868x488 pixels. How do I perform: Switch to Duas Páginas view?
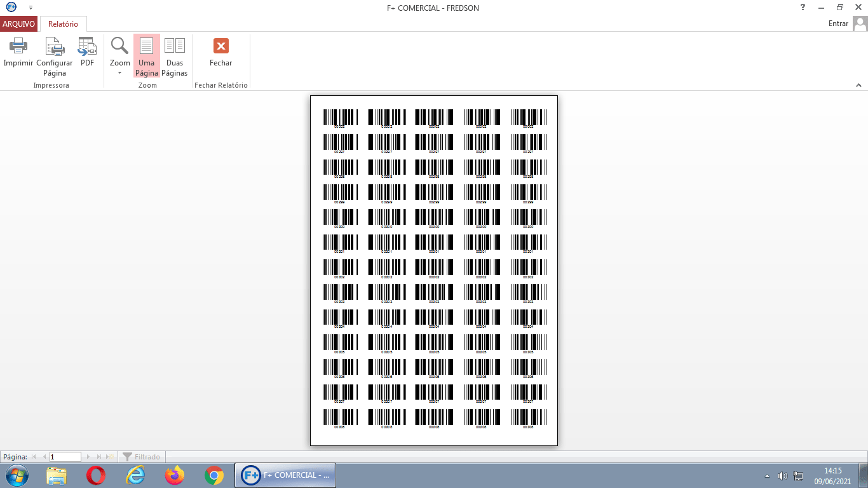click(x=174, y=56)
